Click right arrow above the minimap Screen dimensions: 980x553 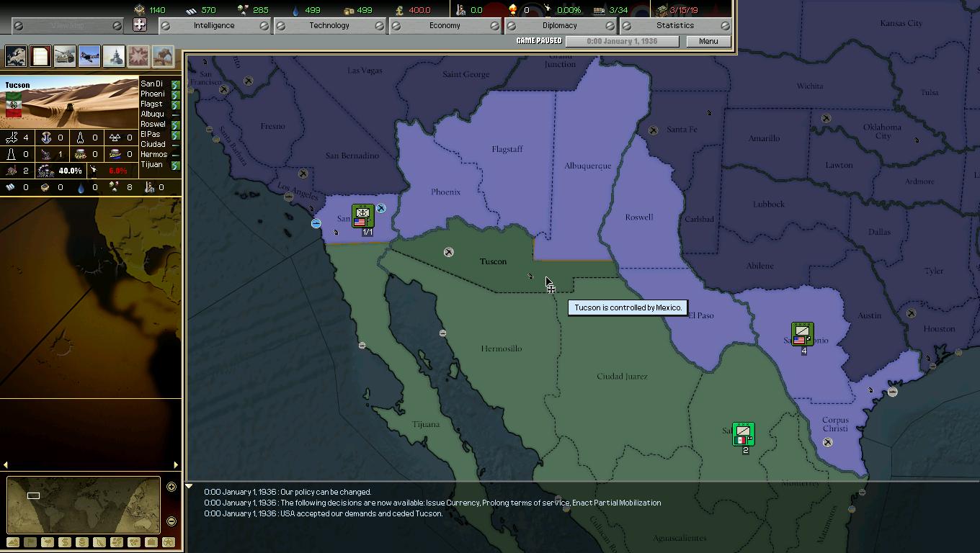tap(175, 465)
